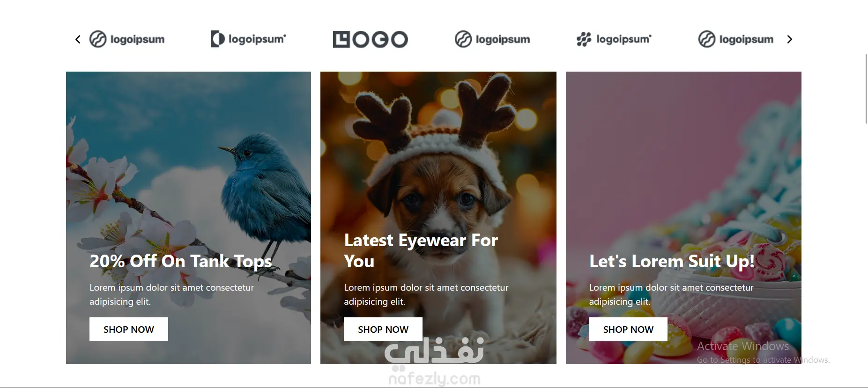868x388 pixels.
Task: Click the previous arrow in the logo carousel
Action: (x=78, y=39)
